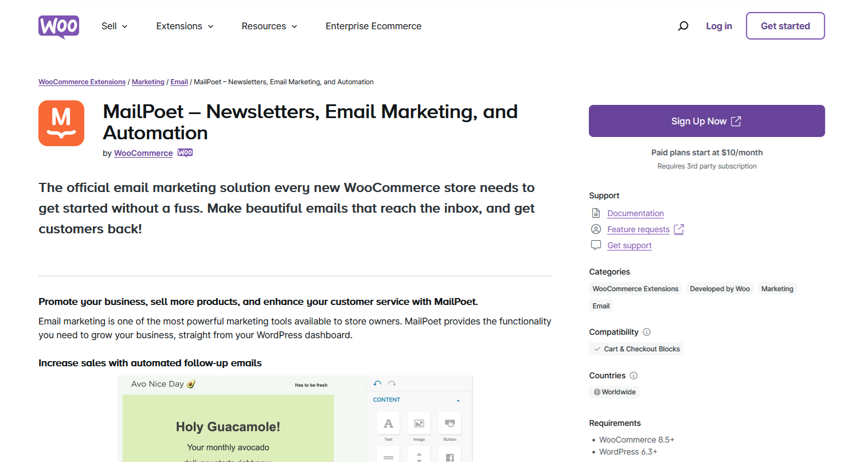Click the Get started button
The width and height of the screenshot is (868, 462).
click(785, 26)
